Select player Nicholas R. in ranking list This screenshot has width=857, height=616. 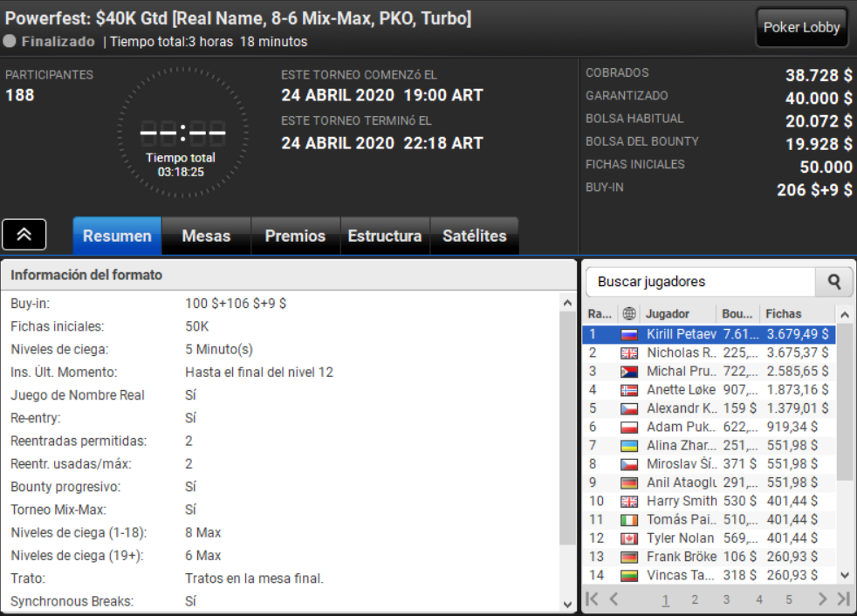click(x=709, y=353)
